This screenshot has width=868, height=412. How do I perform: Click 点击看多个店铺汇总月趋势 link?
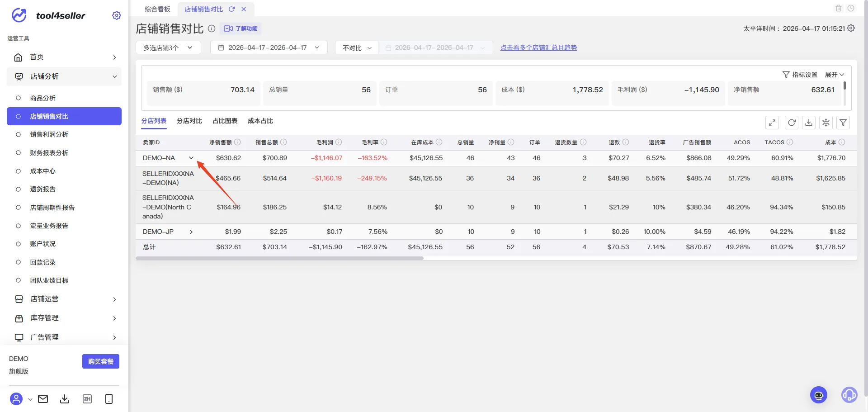[538, 47]
